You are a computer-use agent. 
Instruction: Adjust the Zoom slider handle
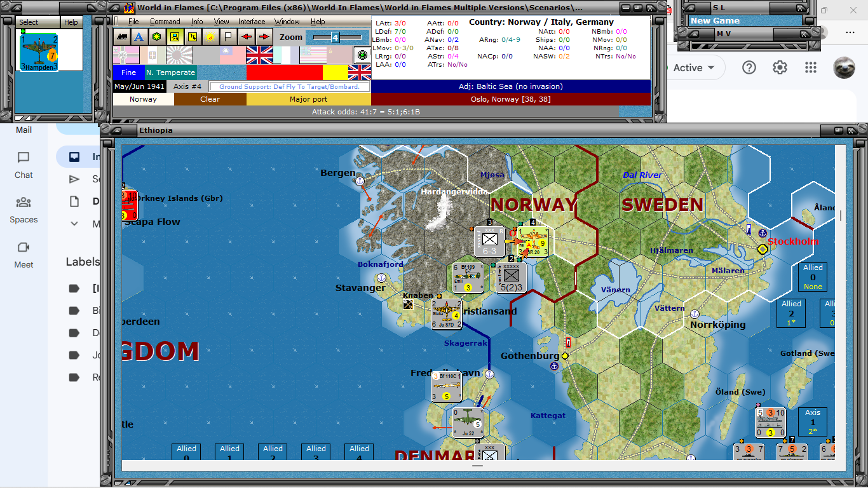pyautogui.click(x=335, y=37)
